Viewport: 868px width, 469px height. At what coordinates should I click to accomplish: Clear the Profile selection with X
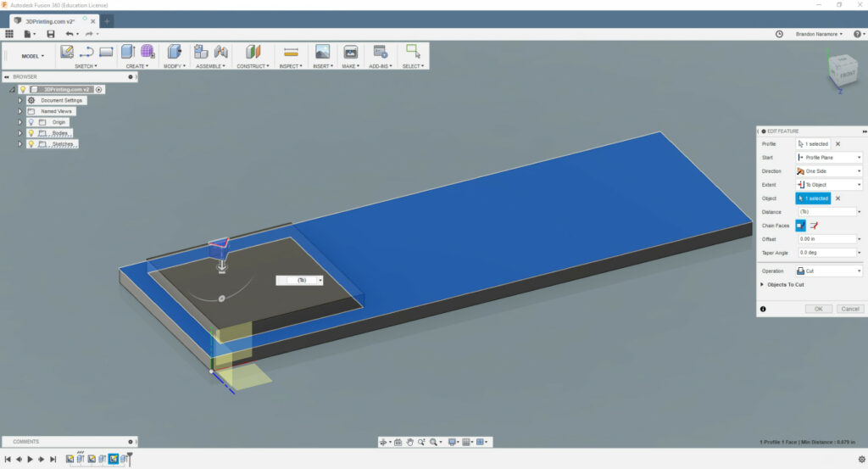tap(837, 144)
